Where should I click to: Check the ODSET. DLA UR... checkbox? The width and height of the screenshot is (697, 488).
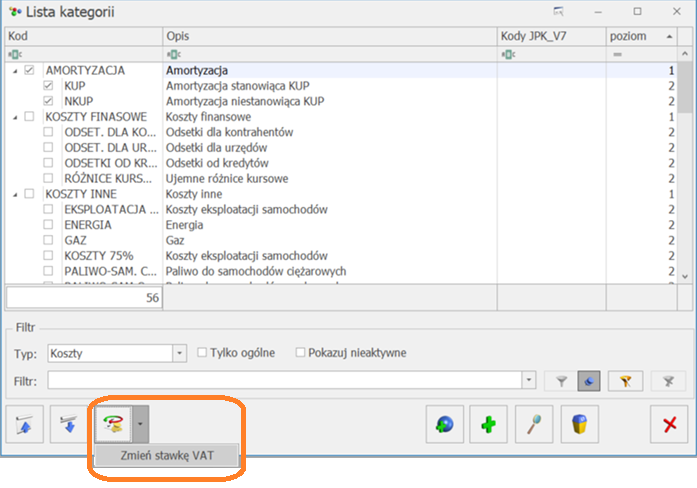48,147
